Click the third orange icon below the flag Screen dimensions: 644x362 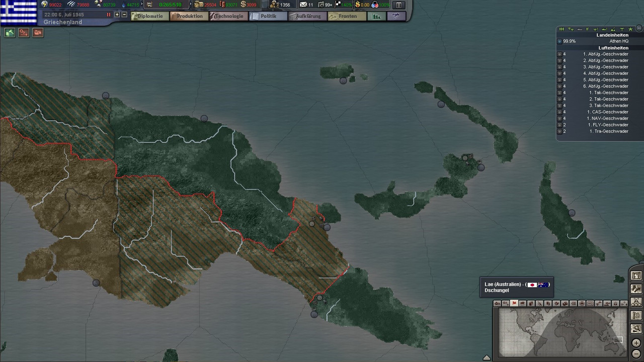(38, 33)
